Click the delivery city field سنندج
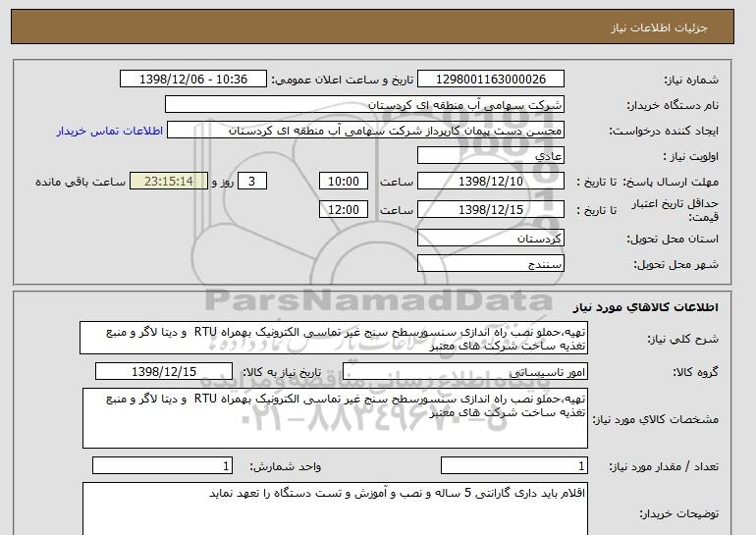 point(491,264)
